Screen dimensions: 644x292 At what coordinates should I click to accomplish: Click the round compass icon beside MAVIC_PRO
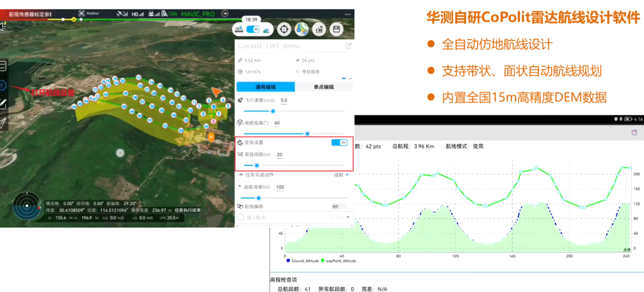(225, 14)
